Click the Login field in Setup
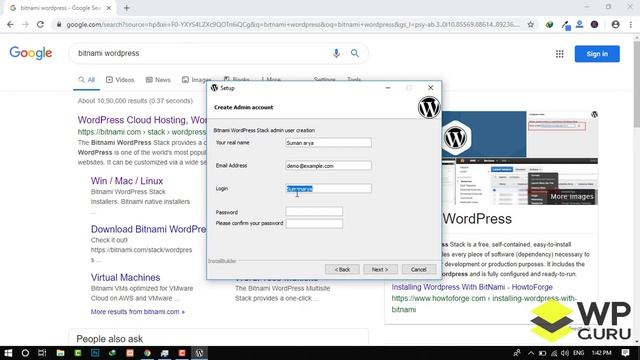This screenshot has width=640, height=360. click(x=328, y=189)
